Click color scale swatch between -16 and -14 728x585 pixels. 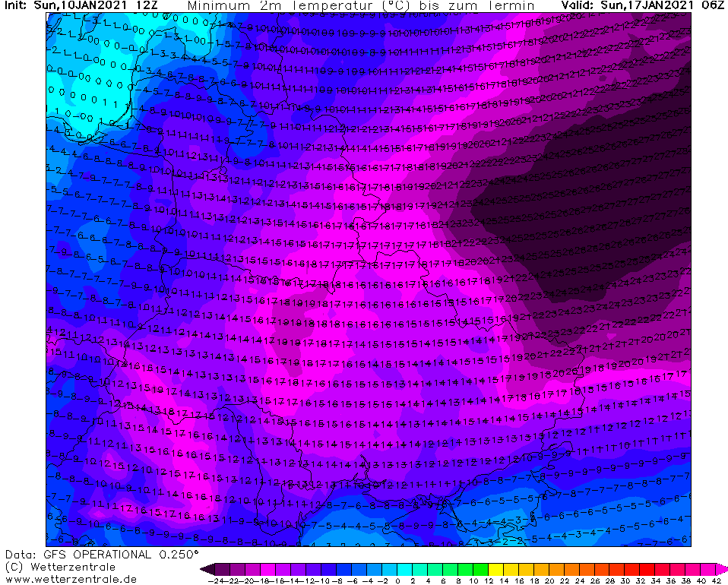pos(283,569)
